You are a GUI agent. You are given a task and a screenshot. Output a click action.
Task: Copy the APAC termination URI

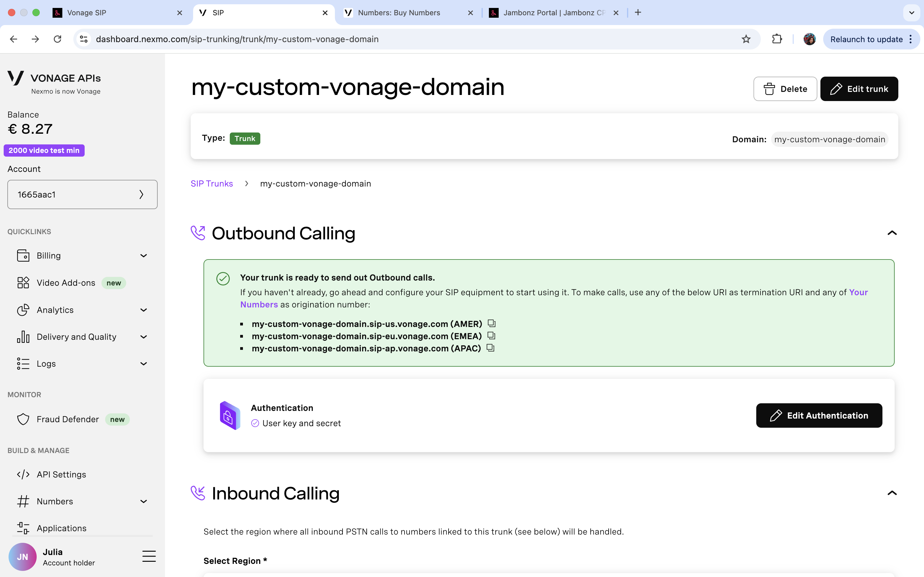click(x=490, y=348)
